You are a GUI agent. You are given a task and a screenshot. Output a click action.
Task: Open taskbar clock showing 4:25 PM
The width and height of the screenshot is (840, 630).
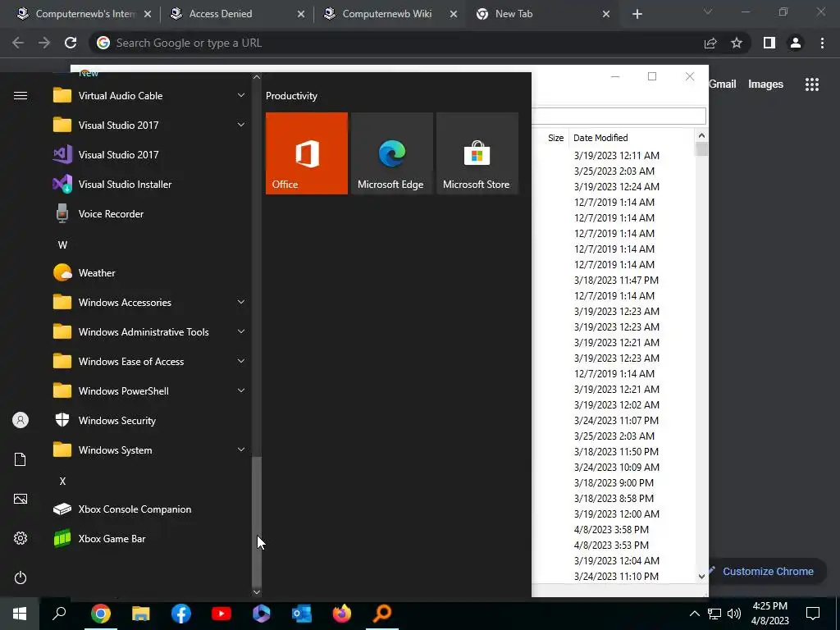769,614
